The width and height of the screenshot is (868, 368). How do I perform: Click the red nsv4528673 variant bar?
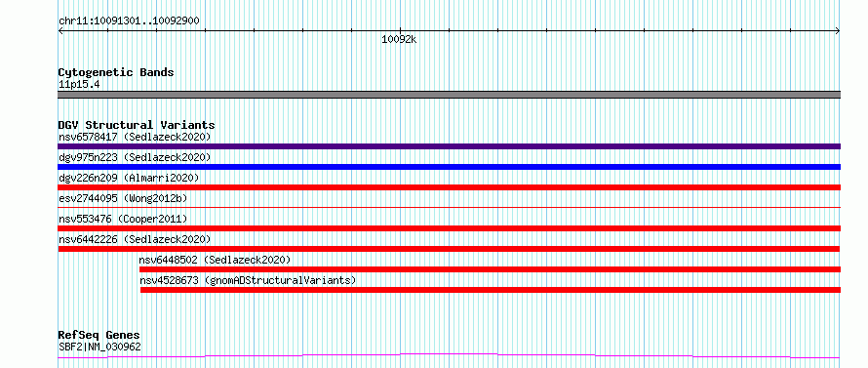point(491,290)
